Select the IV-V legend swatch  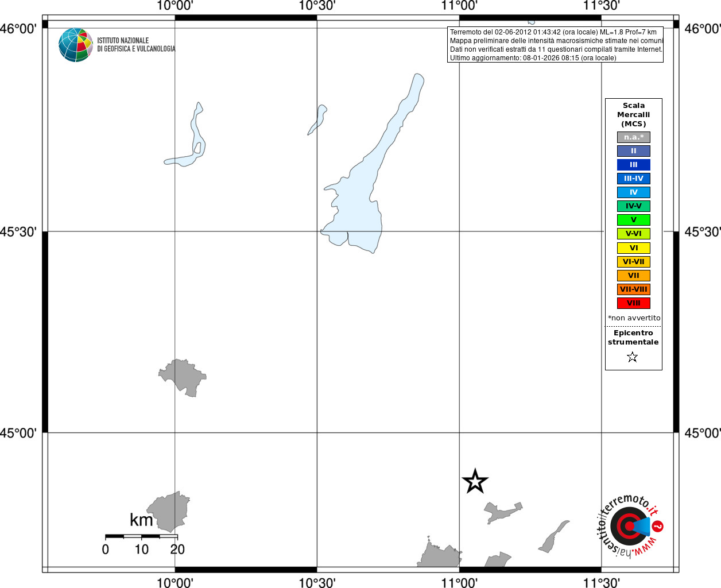tap(634, 206)
